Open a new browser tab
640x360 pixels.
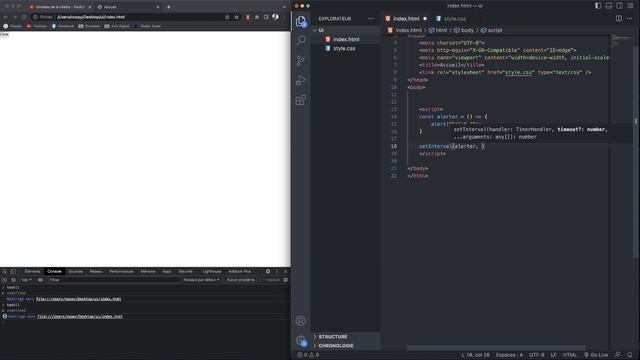coord(169,7)
